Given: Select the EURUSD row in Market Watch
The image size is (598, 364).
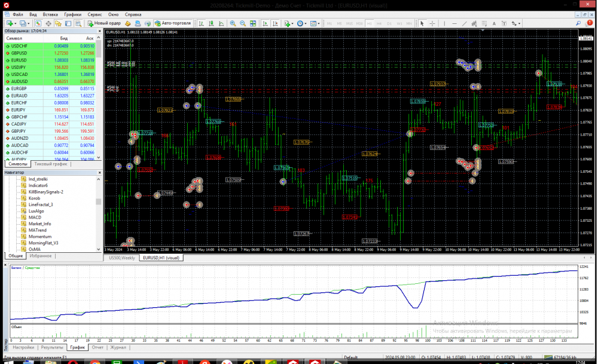Looking at the screenshot, I should [x=50, y=60].
